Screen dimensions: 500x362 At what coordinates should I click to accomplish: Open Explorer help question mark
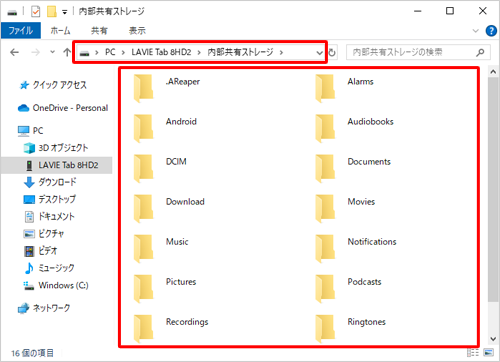click(491, 31)
